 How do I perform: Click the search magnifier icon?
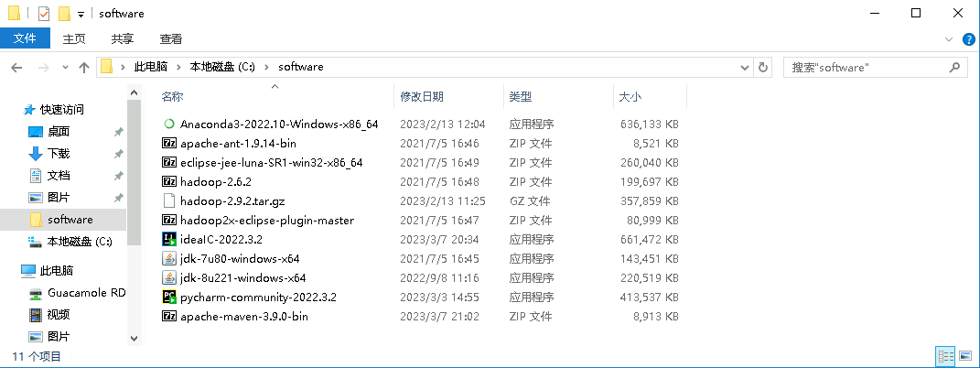tap(954, 67)
